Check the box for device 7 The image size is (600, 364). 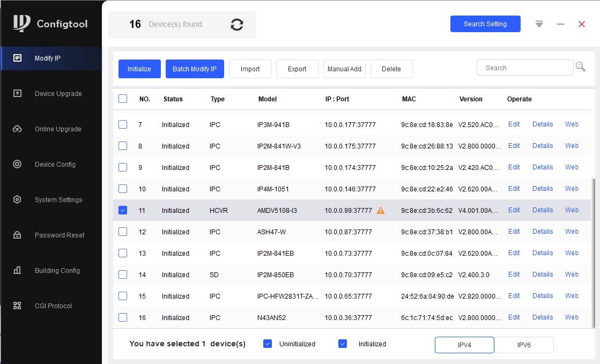tap(123, 124)
